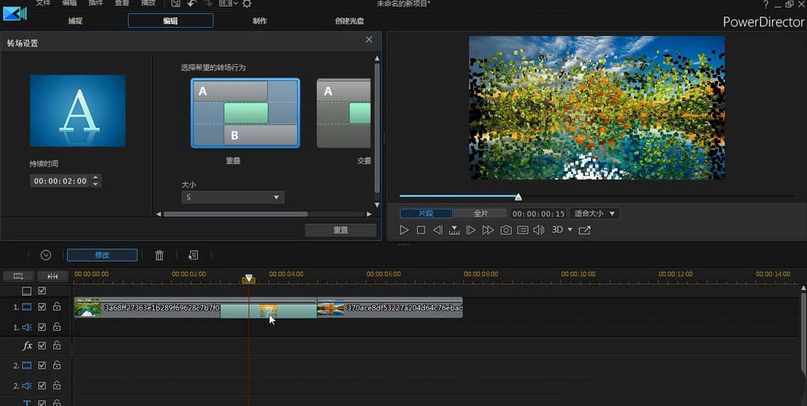This screenshot has height=406, width=807.
Task: Click the 修改 modify button
Action: point(101,255)
